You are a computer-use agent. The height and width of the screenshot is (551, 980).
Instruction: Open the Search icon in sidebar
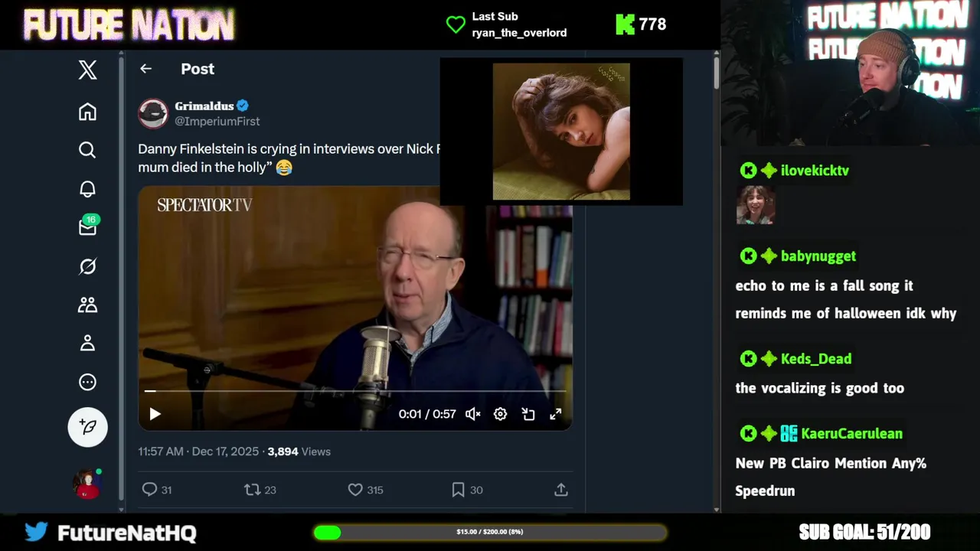point(87,150)
